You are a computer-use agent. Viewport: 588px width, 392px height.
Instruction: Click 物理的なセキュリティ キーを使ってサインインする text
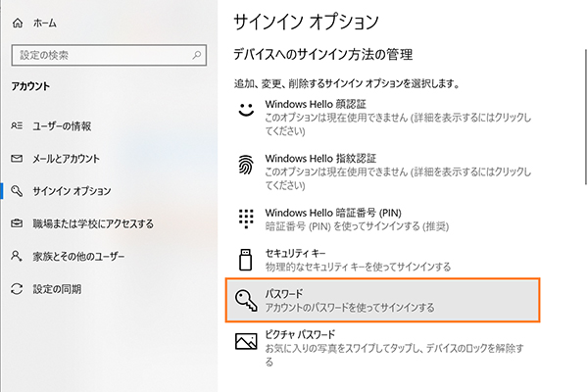(x=358, y=268)
